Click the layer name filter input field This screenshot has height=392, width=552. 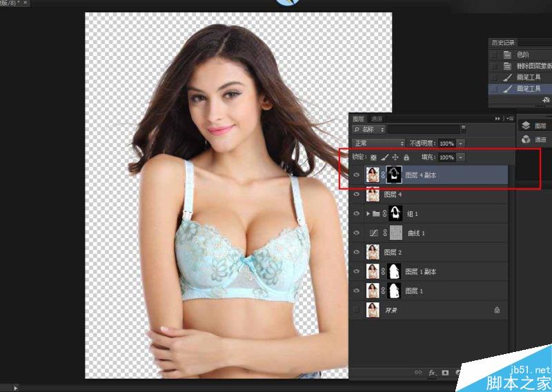pos(424,129)
